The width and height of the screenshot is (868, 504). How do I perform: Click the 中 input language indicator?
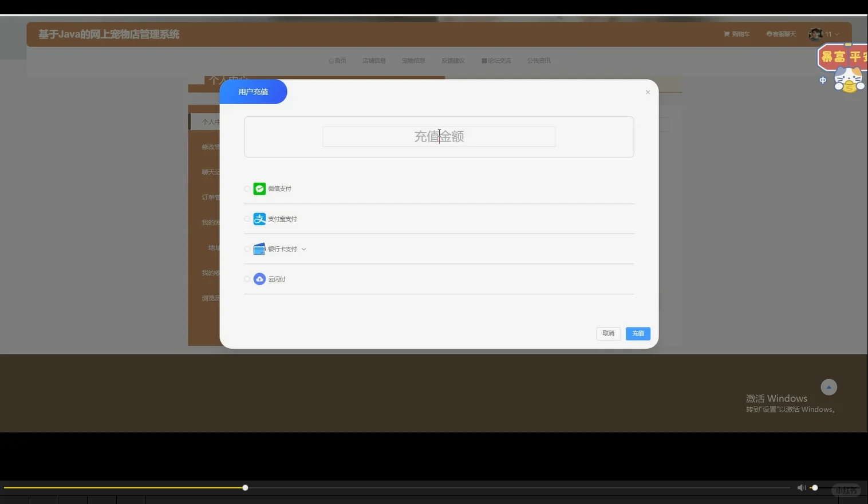pyautogui.click(x=823, y=80)
